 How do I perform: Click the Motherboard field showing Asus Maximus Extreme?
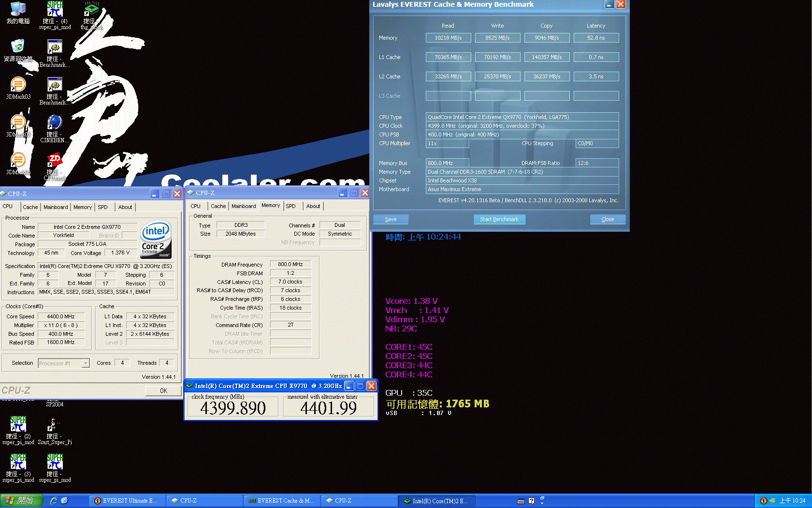pyautogui.click(x=522, y=189)
